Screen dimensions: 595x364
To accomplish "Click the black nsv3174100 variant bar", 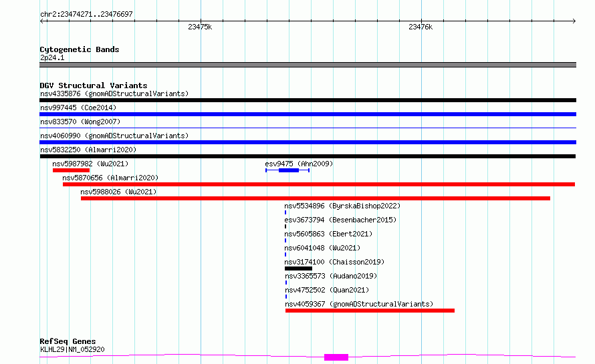I will tap(298, 268).
